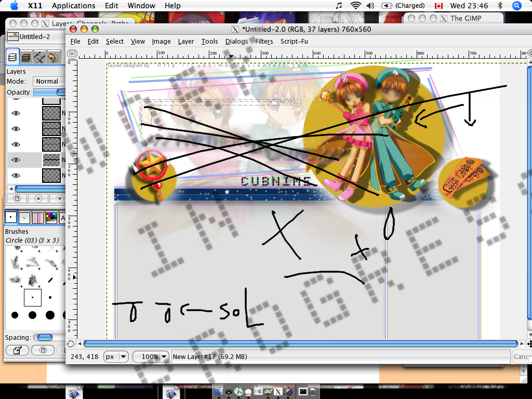532x399 pixels.
Task: Click the New Layer button icon
Action: (17, 198)
